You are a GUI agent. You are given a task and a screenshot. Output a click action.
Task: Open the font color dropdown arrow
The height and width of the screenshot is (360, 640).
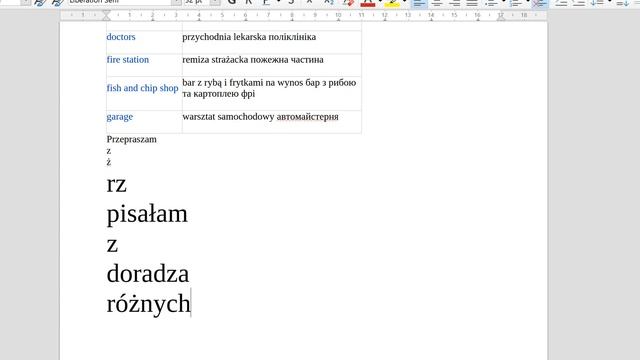coord(380,2)
